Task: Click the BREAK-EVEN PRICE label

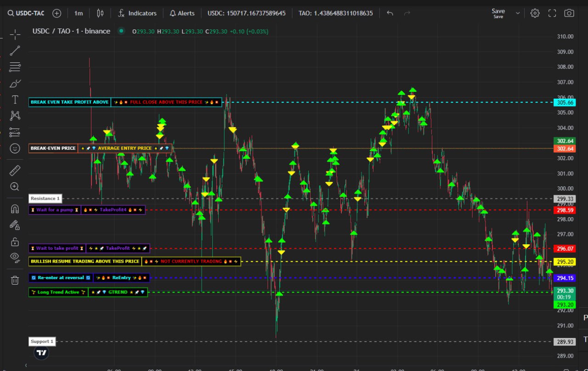Action: [x=53, y=148]
